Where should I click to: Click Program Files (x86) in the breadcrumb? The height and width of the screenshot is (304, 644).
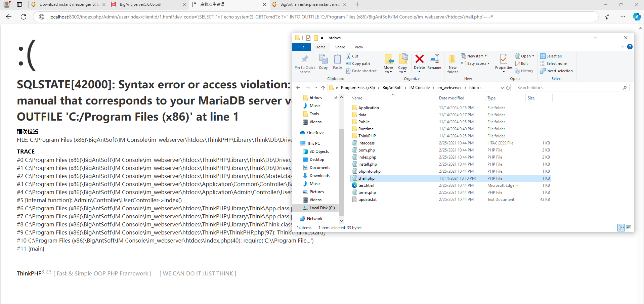(x=358, y=88)
